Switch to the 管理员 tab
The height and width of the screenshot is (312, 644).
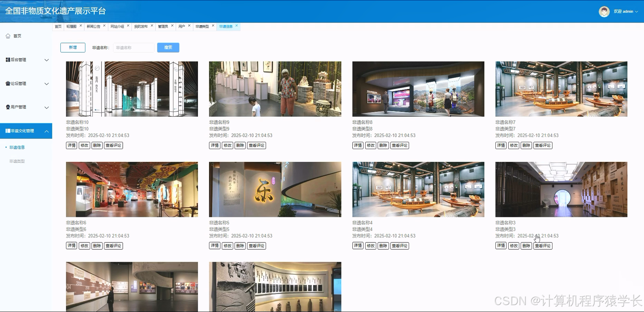pos(163,27)
